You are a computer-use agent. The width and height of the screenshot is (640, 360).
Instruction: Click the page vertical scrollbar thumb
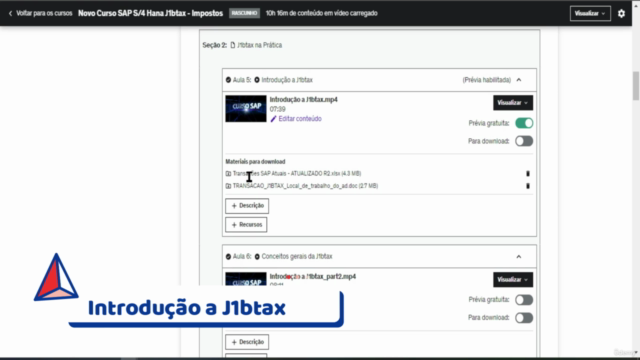click(636, 85)
